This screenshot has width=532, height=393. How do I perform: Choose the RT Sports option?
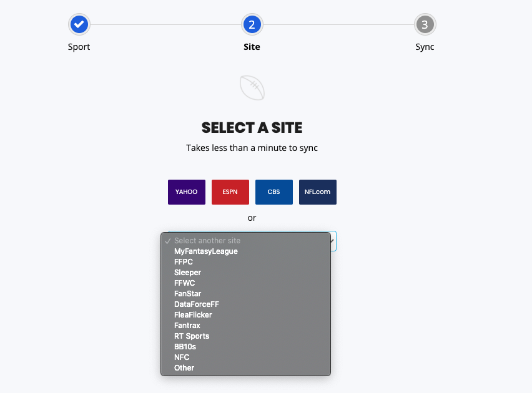245,336
